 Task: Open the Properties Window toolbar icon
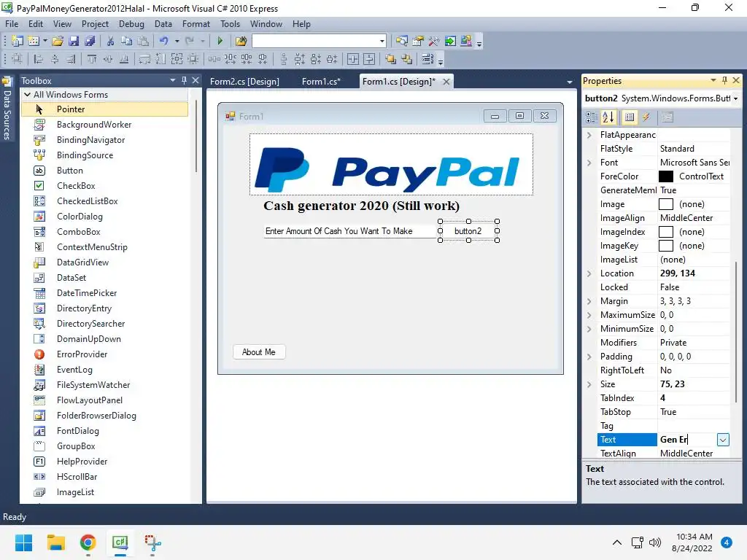pyautogui.click(x=418, y=41)
